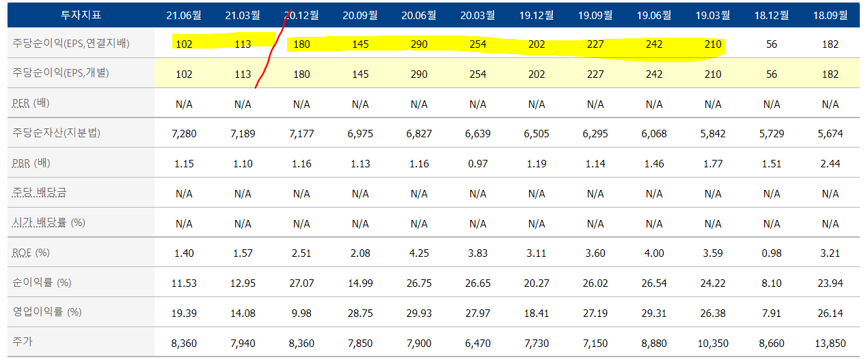
Task: Click the 영업이익률 value 7.91
Action: [772, 313]
